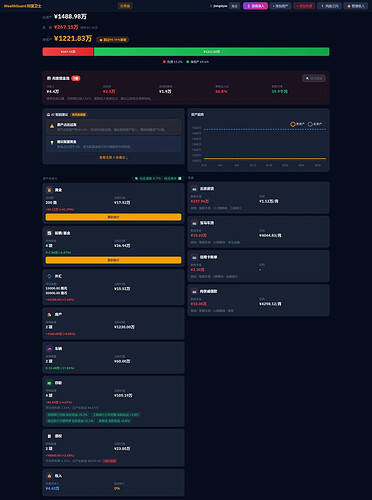Click the header button left of the rightmost
Screen dimensions: 372x500
pyautogui.click(x=329, y=6)
